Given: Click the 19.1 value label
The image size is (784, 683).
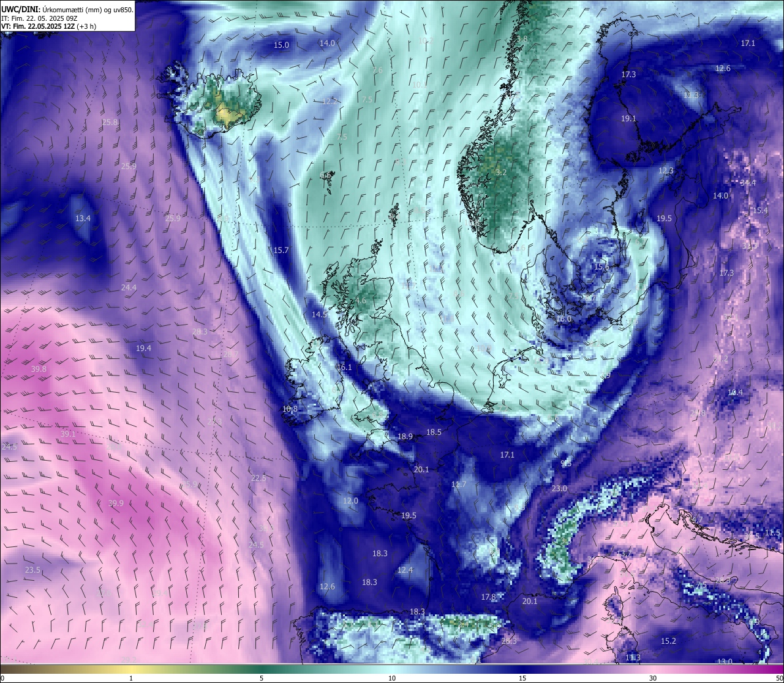Looking at the screenshot, I should click(628, 119).
